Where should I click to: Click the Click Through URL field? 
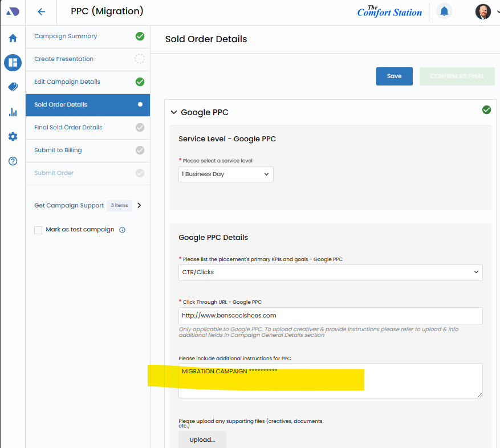[331, 315]
